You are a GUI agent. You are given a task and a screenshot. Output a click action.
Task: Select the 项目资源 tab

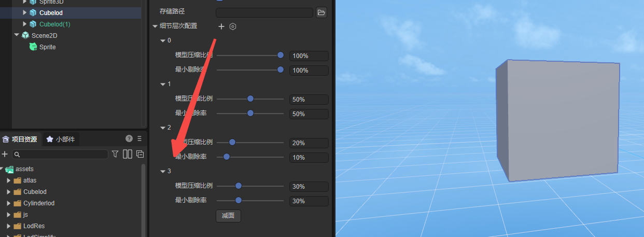(20, 139)
